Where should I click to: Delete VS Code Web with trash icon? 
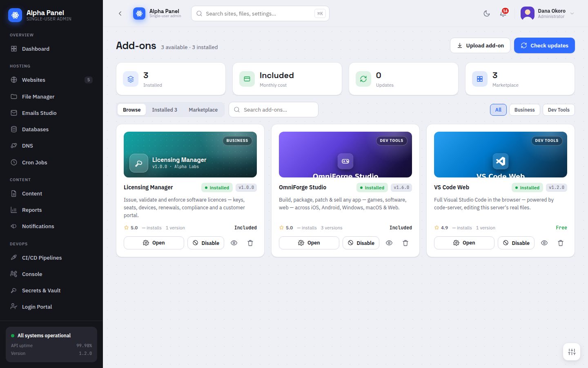coord(561,243)
